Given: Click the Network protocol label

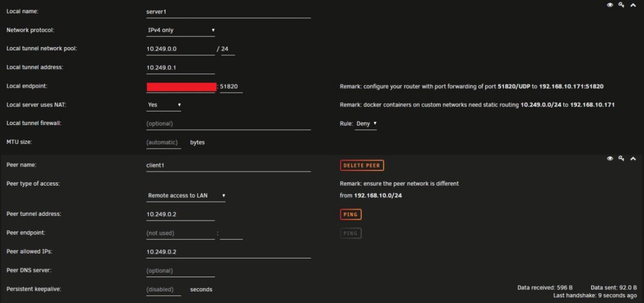Looking at the screenshot, I should pyautogui.click(x=30, y=30).
